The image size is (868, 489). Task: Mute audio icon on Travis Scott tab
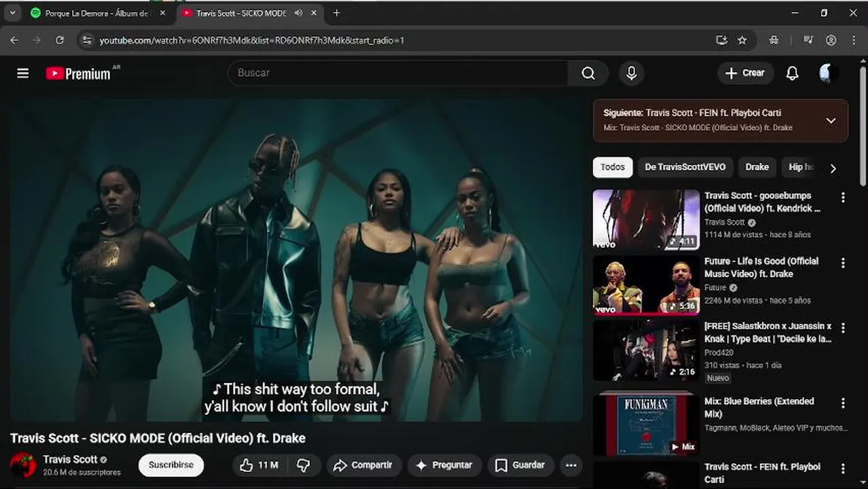pos(298,13)
